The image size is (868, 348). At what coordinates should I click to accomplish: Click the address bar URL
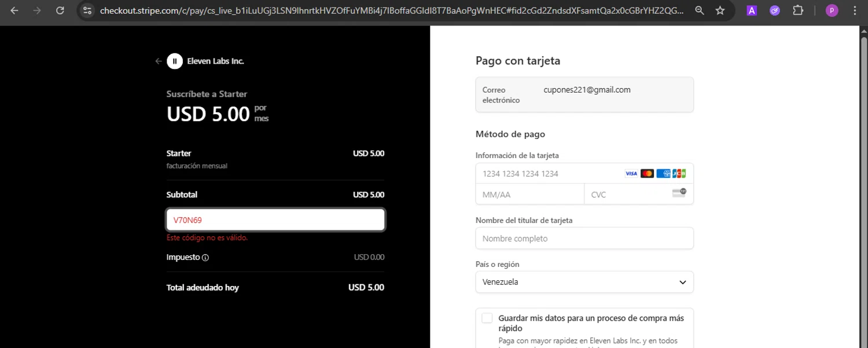click(x=391, y=10)
